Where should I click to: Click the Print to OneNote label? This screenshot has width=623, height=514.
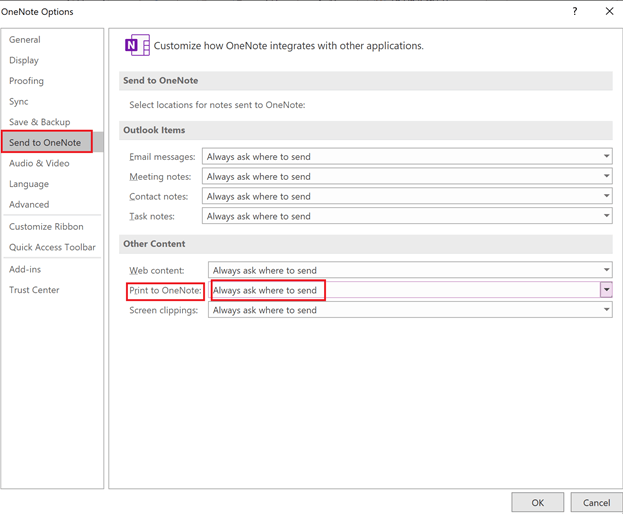coord(165,290)
